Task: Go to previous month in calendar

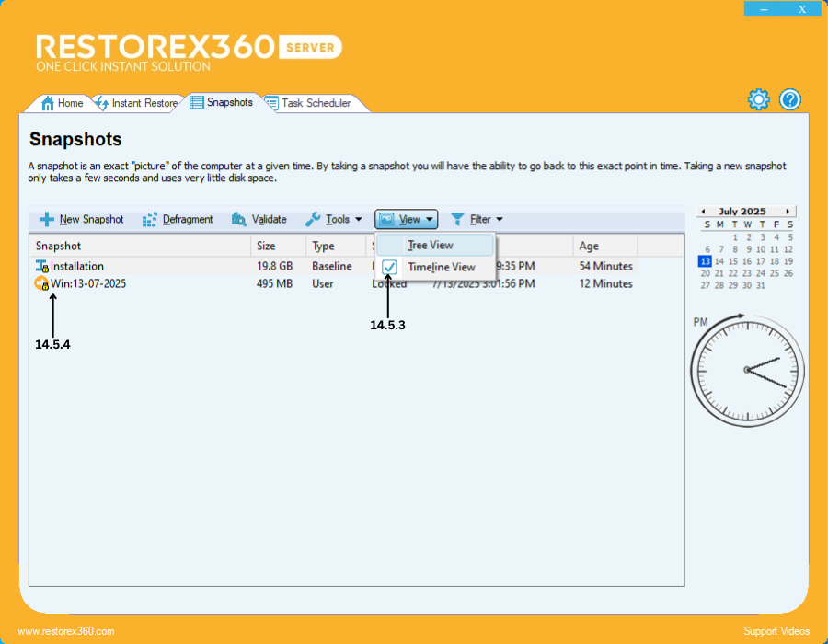Action: pos(704,212)
